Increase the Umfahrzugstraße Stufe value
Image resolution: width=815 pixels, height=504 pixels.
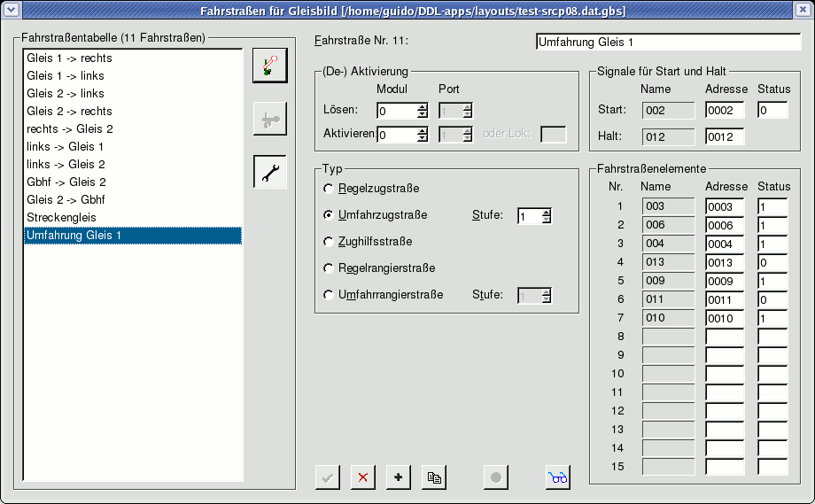[547, 212]
